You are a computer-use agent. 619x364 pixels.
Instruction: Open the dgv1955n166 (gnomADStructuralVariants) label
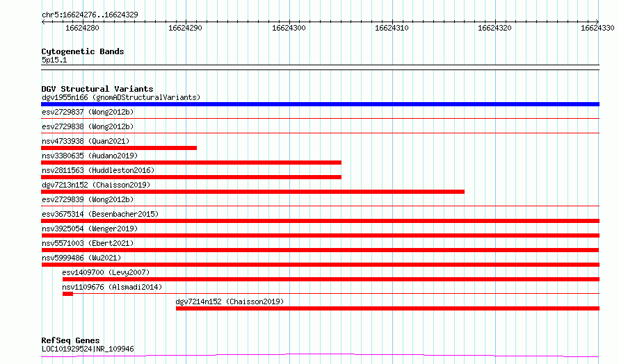121,97
